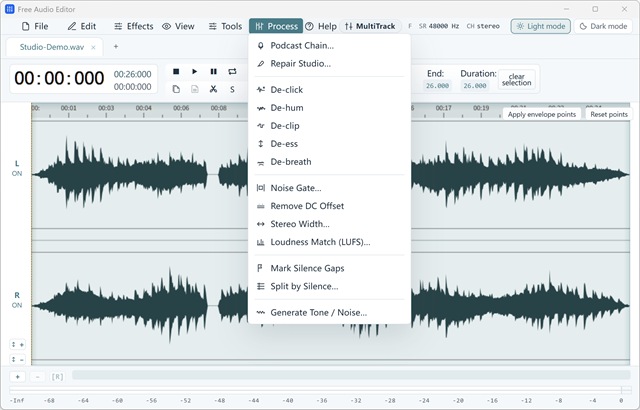Click the 00:17 marker on the timeline ruler
Screen dimensions: 640x410
coord(443,108)
